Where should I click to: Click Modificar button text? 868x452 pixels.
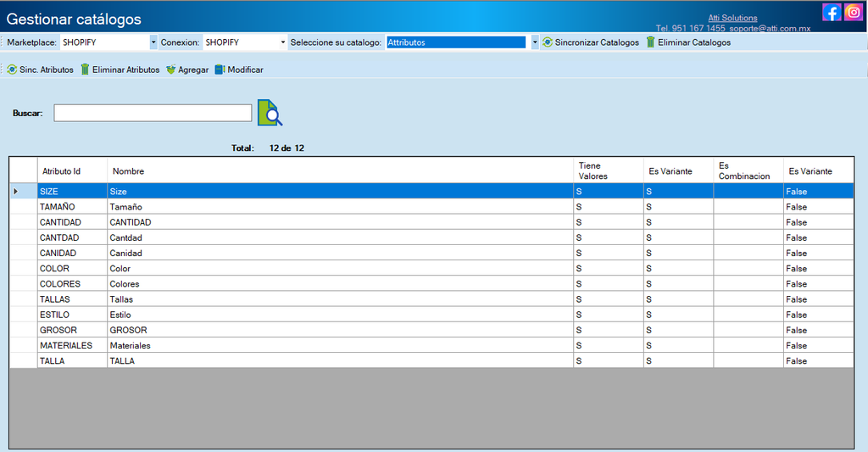245,70
